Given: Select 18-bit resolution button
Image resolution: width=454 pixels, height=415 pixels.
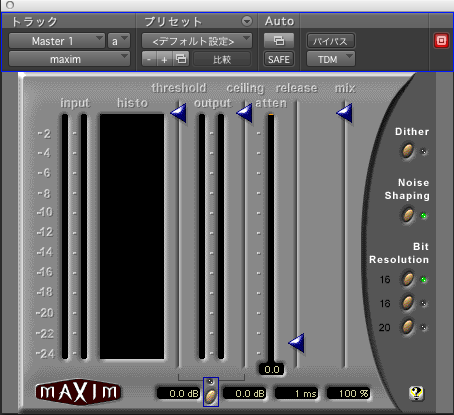Looking at the screenshot, I should (x=408, y=303).
